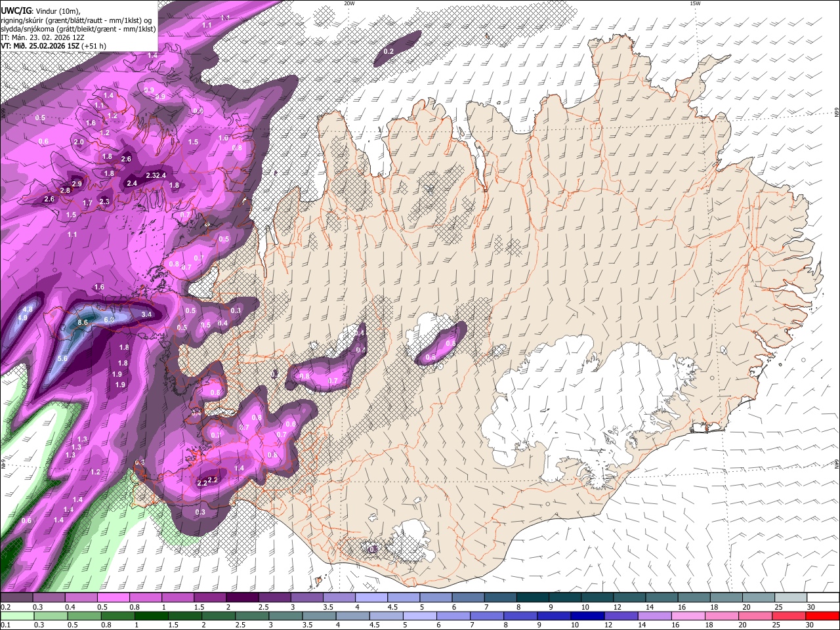Pick upper legend swatch between 4 and 4.5
This screenshot has height=630, width=840.
(371, 598)
